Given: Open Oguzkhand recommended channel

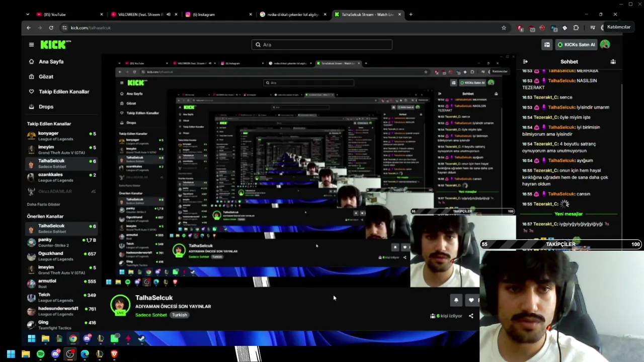Looking at the screenshot, I should [x=61, y=256].
